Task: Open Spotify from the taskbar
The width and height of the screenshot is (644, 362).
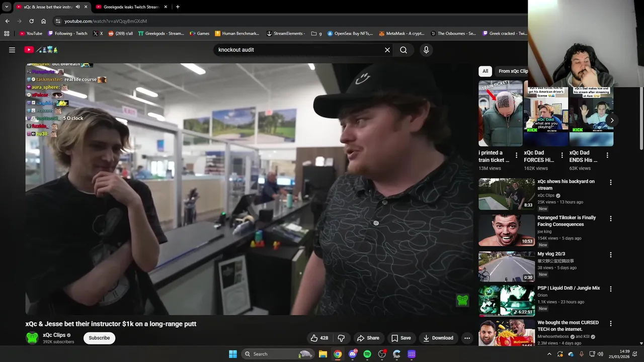Action: 367,354
